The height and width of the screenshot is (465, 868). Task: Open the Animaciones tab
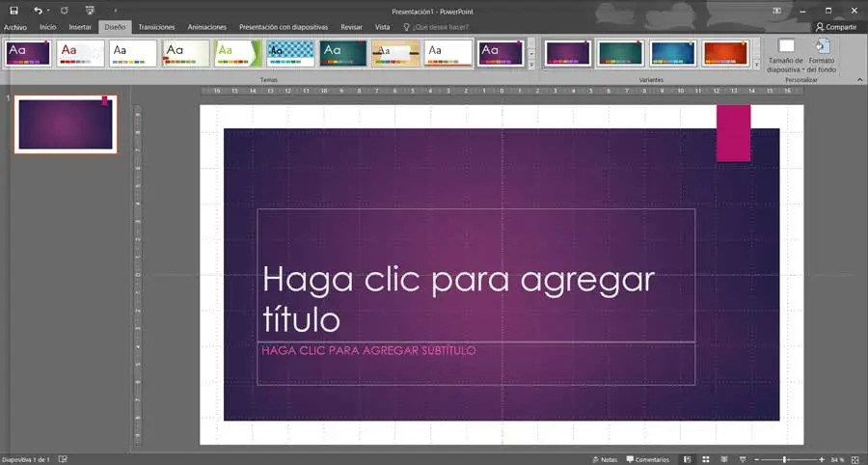[x=207, y=27]
